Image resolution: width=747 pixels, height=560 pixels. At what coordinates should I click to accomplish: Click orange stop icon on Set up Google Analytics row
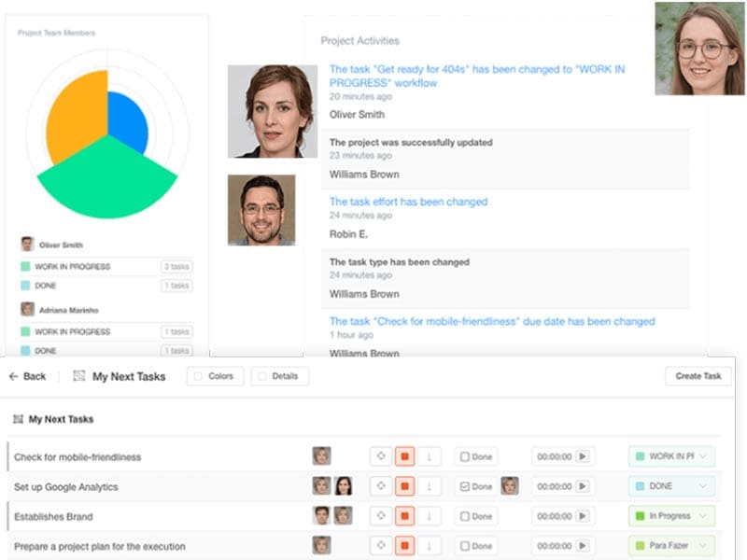pyautogui.click(x=404, y=486)
